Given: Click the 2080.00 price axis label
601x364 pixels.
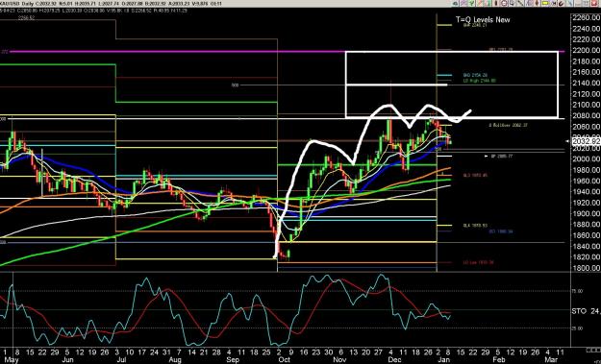Looking at the screenshot, I should point(586,115).
